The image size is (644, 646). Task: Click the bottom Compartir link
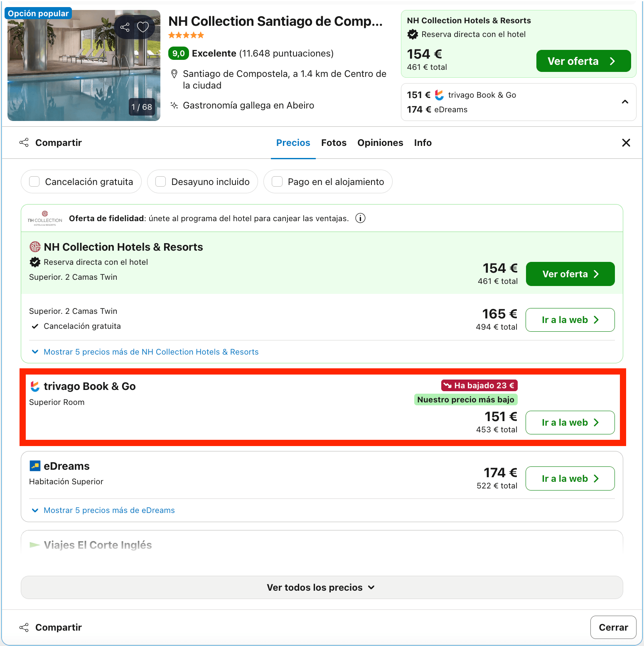coord(59,627)
